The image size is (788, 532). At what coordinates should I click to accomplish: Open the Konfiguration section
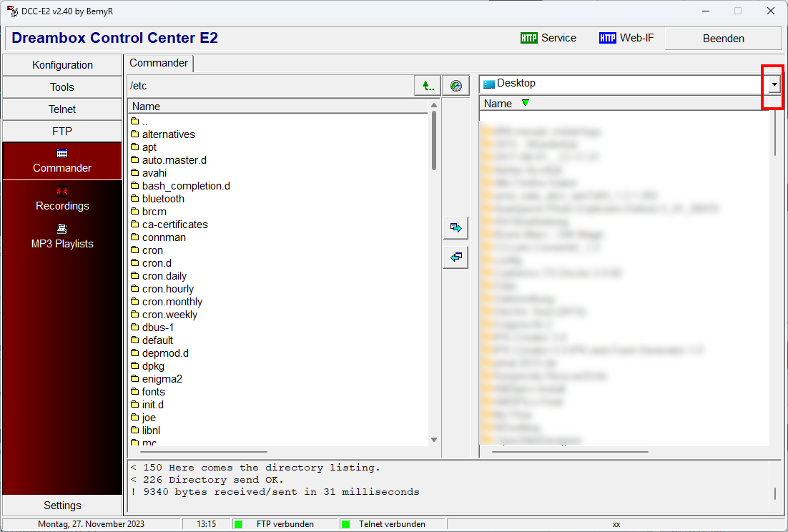point(62,65)
